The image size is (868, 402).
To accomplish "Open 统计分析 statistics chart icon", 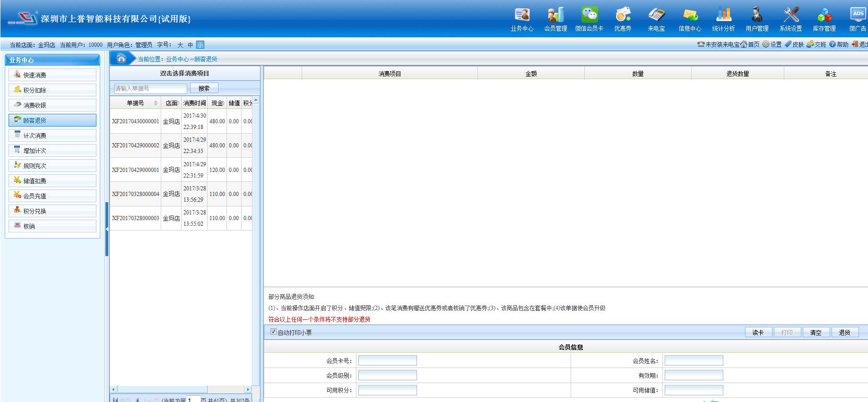I will click(x=723, y=16).
